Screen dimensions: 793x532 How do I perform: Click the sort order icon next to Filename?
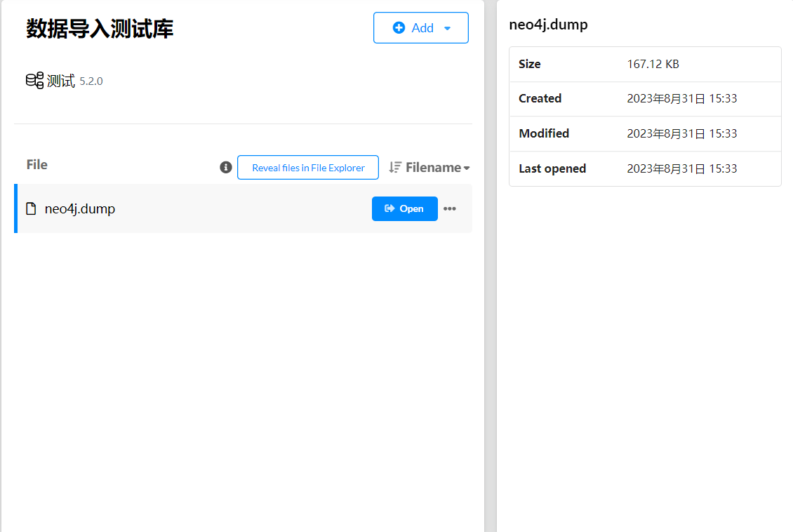click(x=395, y=167)
